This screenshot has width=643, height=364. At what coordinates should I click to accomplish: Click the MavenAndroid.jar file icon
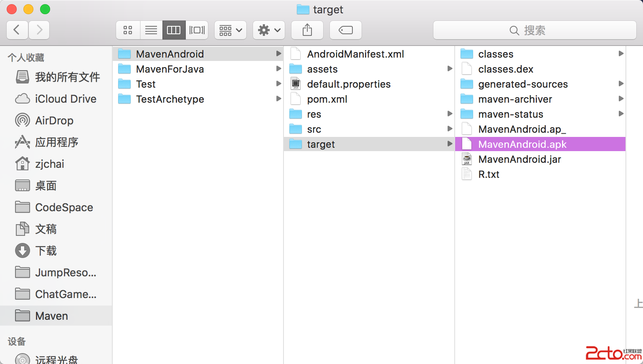click(467, 159)
